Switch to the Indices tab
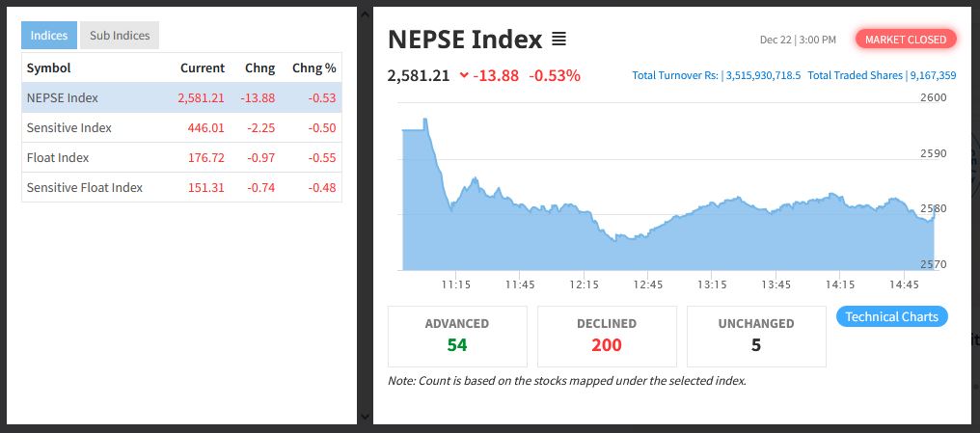 coord(49,36)
